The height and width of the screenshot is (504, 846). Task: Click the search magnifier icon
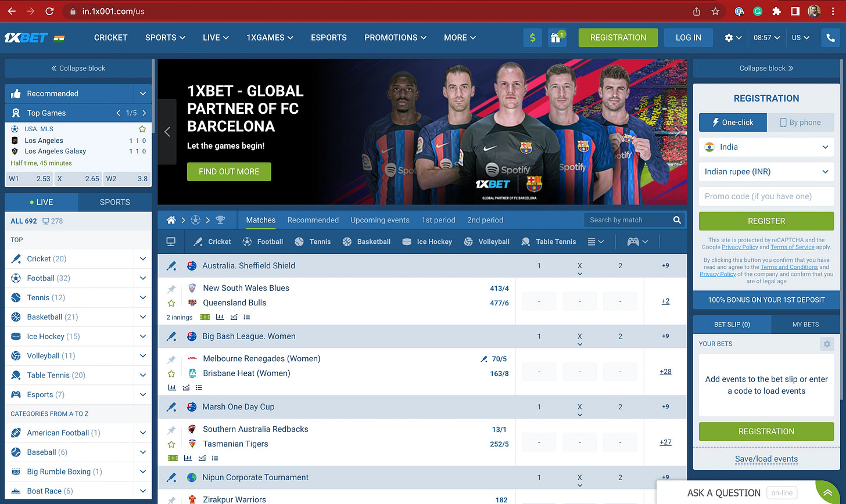(x=677, y=220)
